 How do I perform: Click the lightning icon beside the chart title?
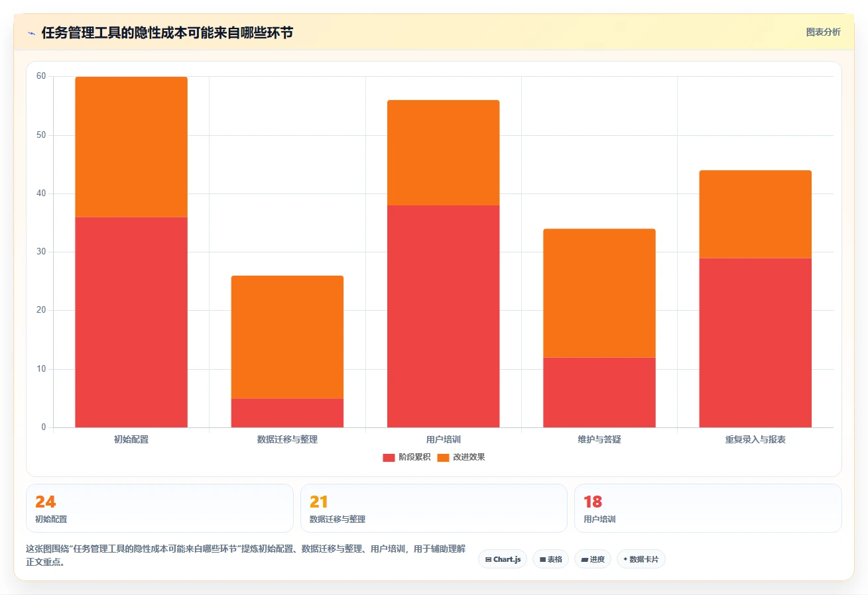(x=32, y=32)
